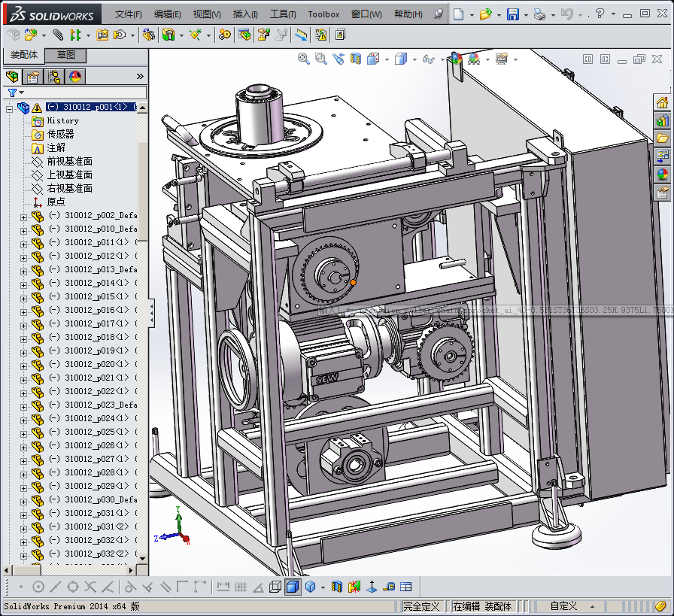Screen dimensions: 674x616
Task: Open the View Orientation dropdown arrow
Action: pyautogui.click(x=387, y=59)
